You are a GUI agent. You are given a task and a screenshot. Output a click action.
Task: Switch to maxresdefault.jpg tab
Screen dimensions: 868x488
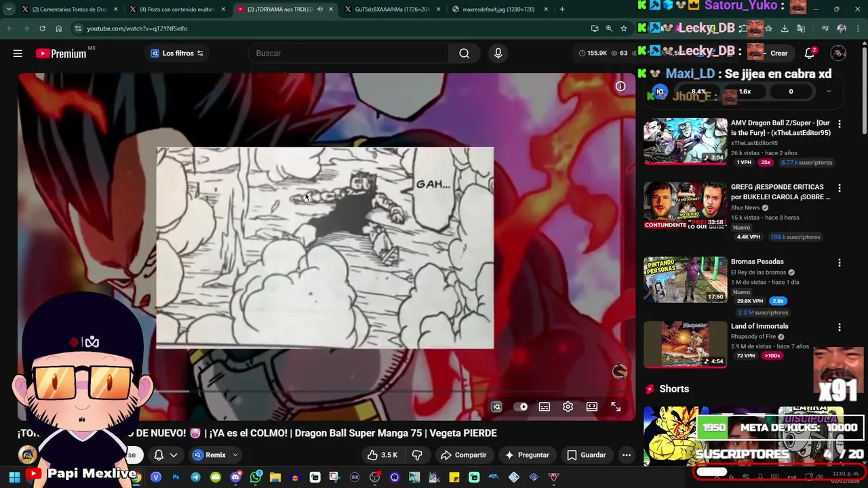pos(498,9)
